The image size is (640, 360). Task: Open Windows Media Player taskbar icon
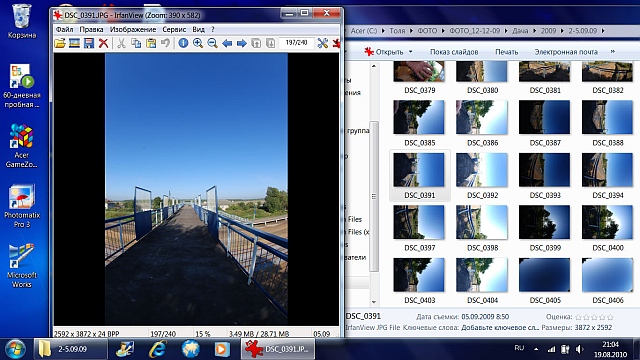[x=222, y=349]
